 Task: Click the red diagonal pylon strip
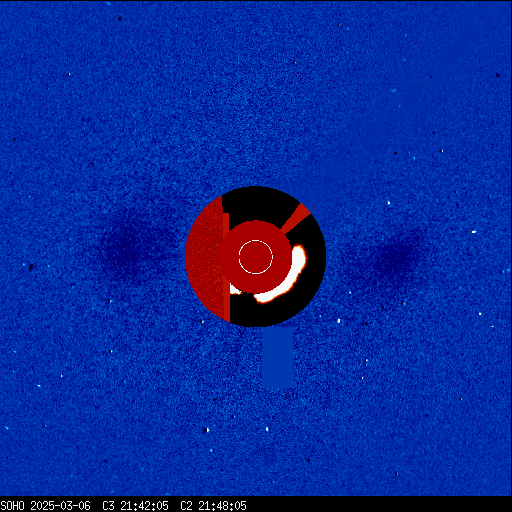(x=296, y=218)
